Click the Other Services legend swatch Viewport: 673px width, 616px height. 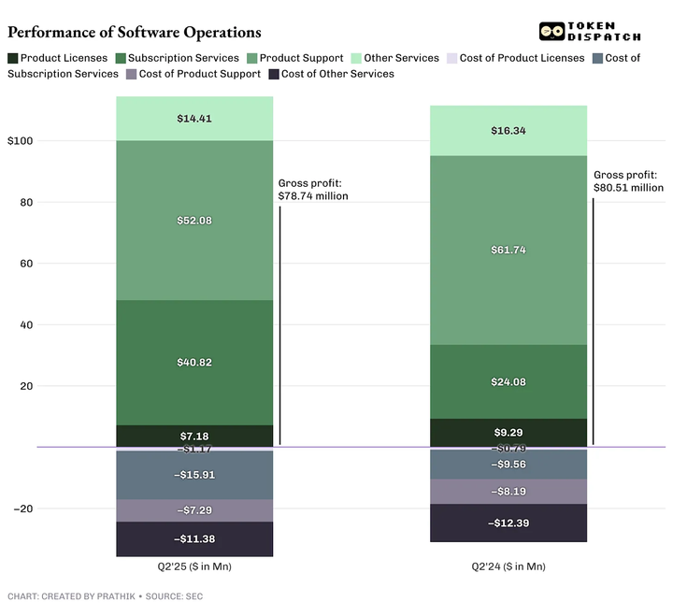356,58
